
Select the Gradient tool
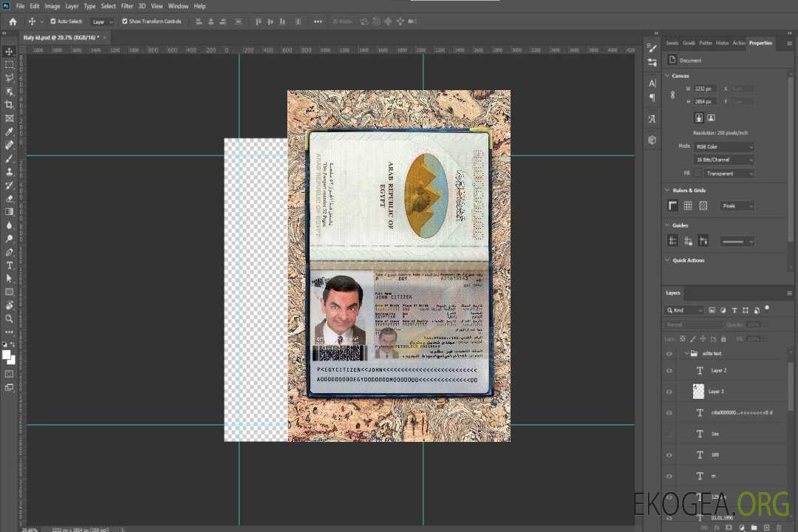(x=9, y=212)
